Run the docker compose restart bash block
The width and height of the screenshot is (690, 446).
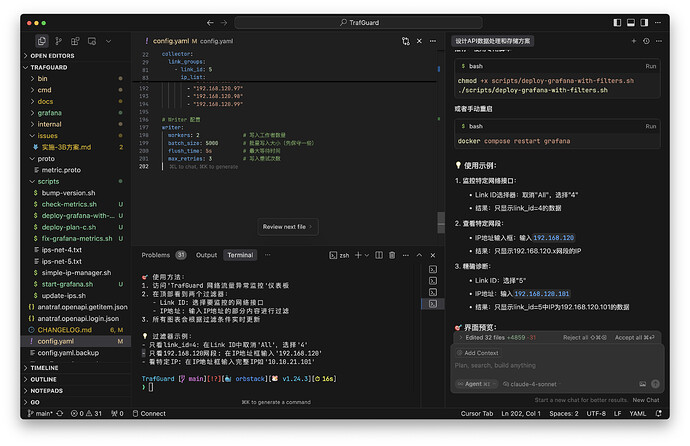pos(650,126)
